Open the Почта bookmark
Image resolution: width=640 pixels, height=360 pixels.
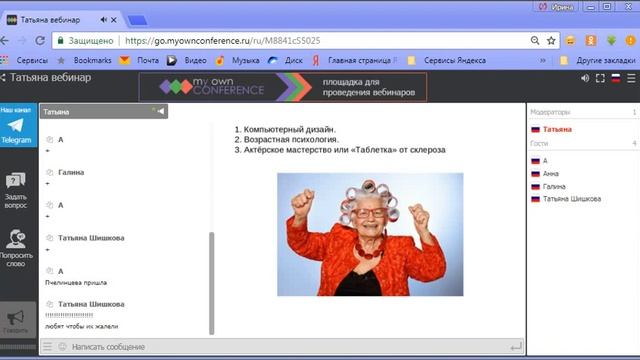click(139, 60)
